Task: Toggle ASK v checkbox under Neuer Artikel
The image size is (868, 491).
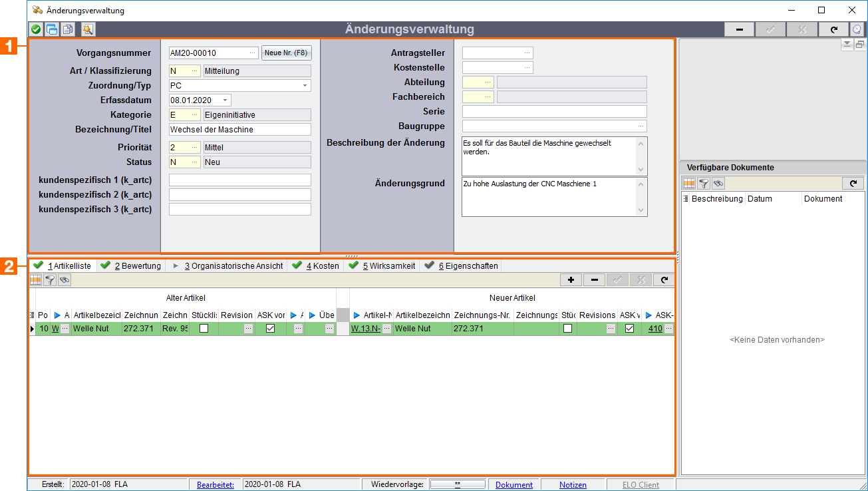Action: [x=629, y=329]
